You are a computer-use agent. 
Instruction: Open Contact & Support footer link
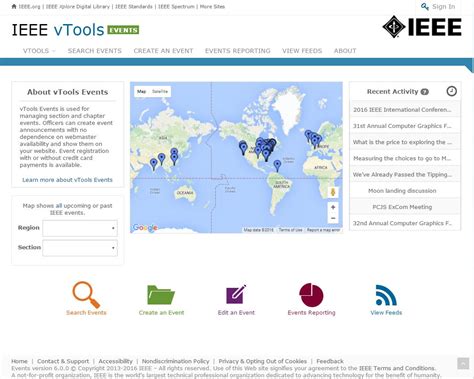[x=63, y=361]
